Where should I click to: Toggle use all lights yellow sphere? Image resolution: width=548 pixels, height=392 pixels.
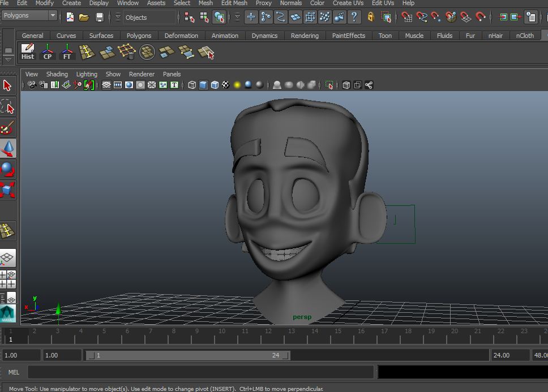pyautogui.click(x=237, y=85)
